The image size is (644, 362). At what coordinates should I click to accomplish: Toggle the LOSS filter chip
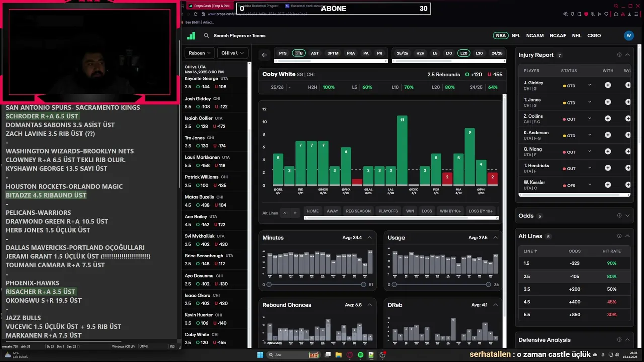427,211
